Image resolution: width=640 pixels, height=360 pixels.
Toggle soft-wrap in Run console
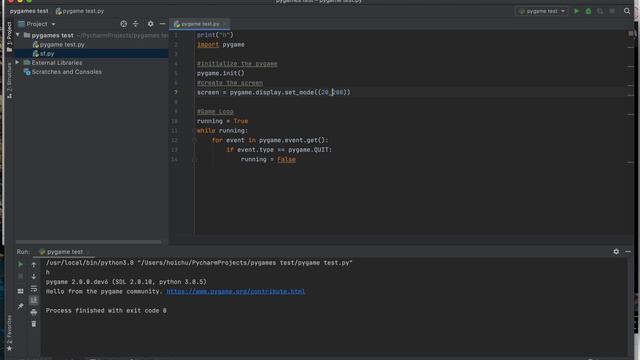(x=34, y=289)
